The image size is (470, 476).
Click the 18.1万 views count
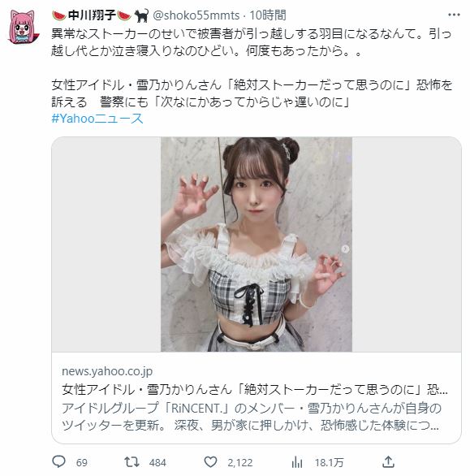coord(329,463)
